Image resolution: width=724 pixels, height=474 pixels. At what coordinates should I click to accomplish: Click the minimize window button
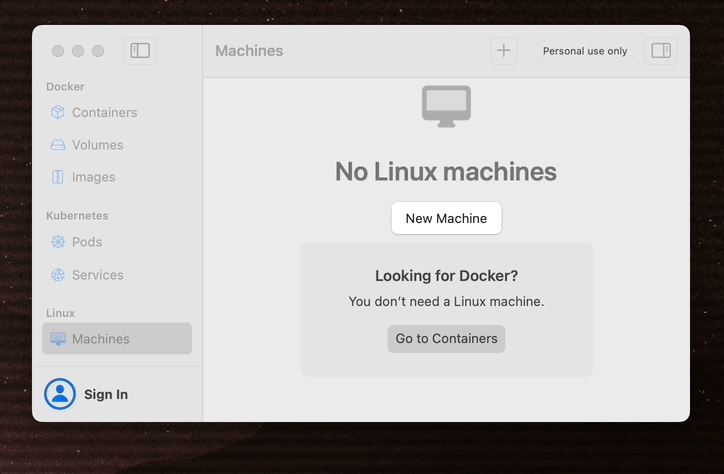pyautogui.click(x=78, y=51)
